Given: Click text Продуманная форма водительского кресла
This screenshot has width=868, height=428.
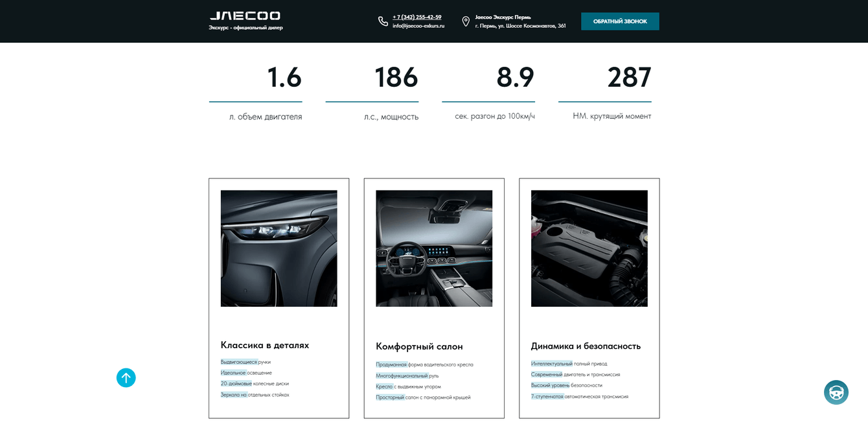Looking at the screenshot, I should pos(424,364).
